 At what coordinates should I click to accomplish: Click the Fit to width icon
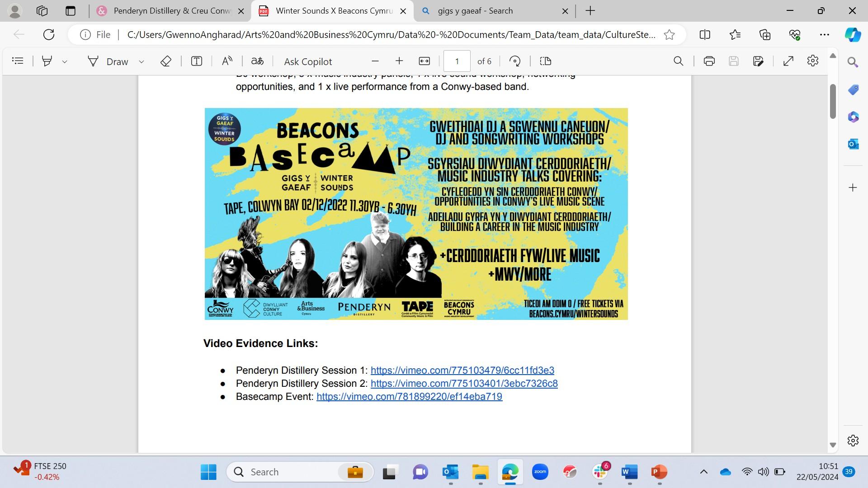[x=424, y=61]
